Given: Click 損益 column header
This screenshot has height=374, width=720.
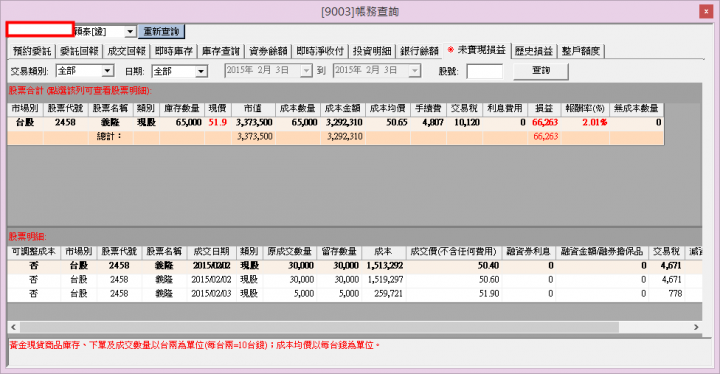Looking at the screenshot, I should pyautogui.click(x=544, y=108).
